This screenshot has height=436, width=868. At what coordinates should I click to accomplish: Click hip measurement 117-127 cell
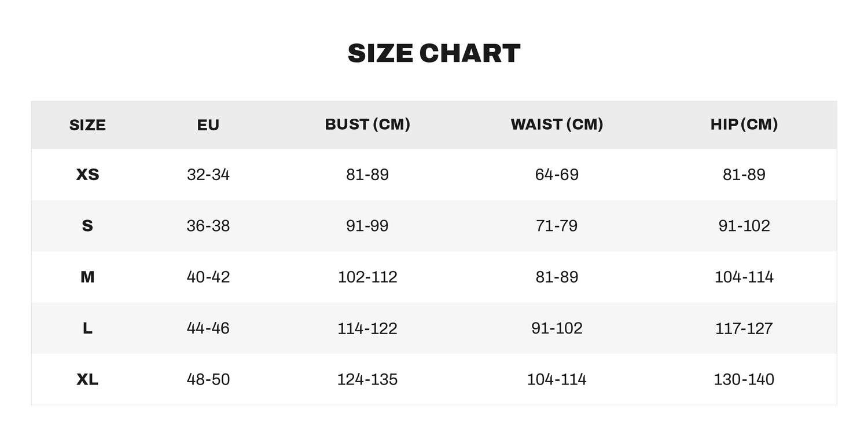coord(744,328)
